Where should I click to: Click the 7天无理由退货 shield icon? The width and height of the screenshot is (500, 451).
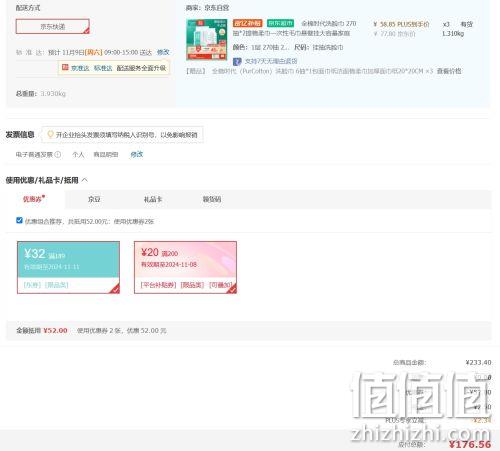(x=237, y=62)
